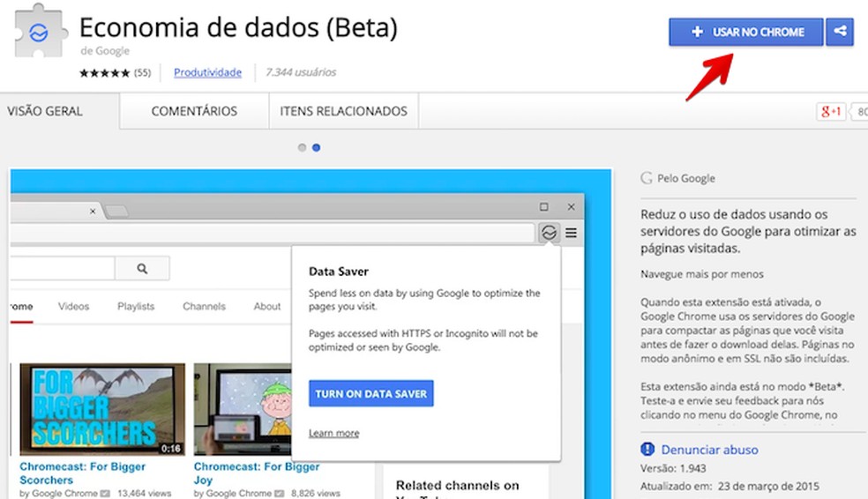Select the first screenshot carousel dot
Screen dimensions: 868x499
[302, 148]
